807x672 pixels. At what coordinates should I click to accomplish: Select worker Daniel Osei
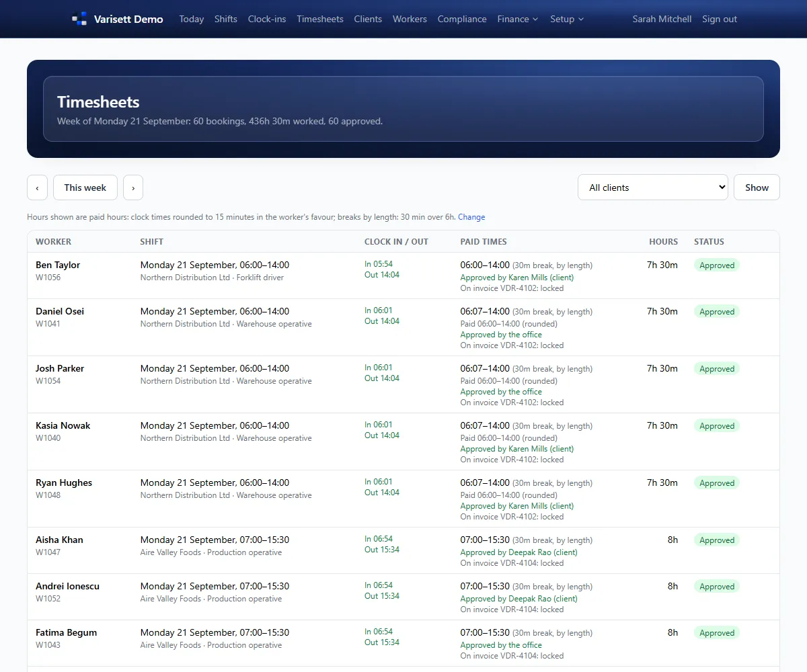(x=60, y=311)
